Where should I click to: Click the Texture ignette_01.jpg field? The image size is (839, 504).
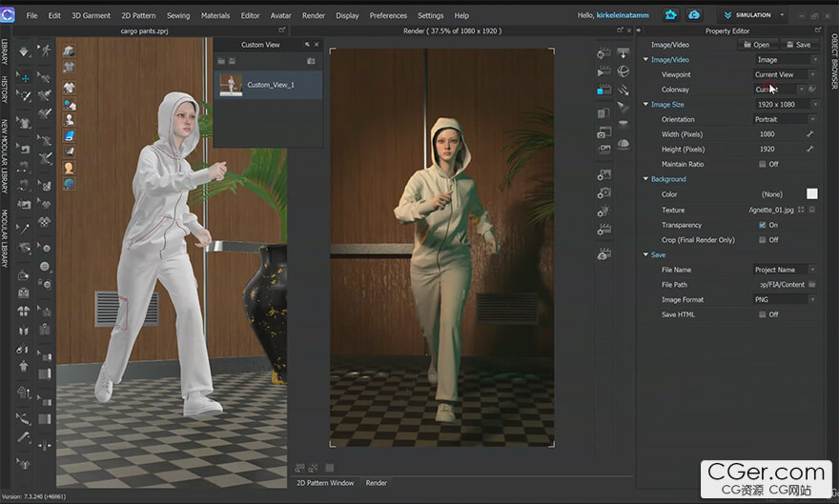point(771,210)
